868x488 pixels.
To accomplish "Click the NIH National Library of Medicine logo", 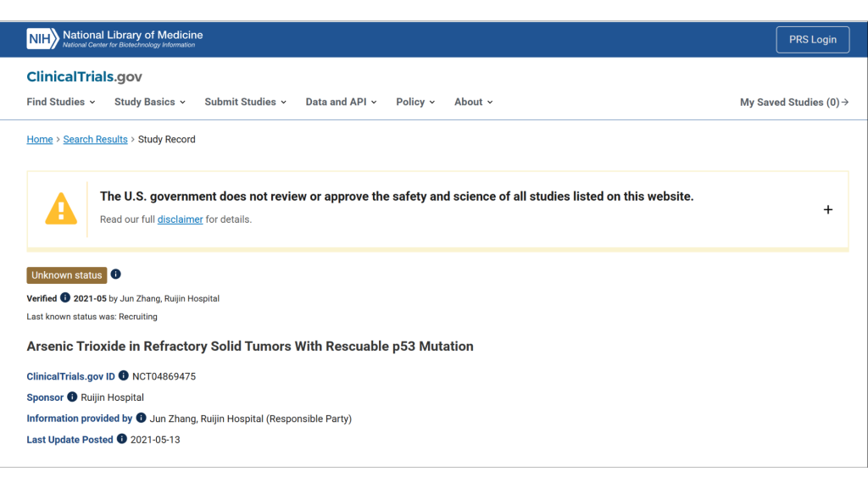I will tap(115, 39).
